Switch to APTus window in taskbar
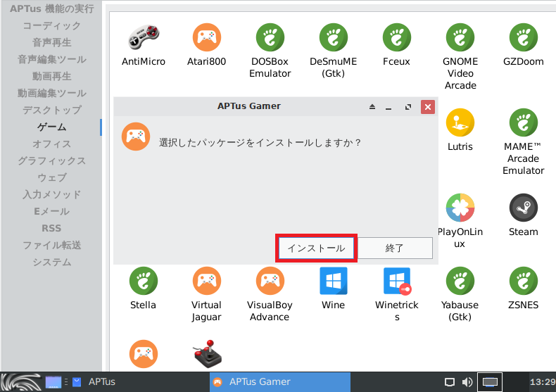This screenshot has height=392, width=556. (x=94, y=381)
